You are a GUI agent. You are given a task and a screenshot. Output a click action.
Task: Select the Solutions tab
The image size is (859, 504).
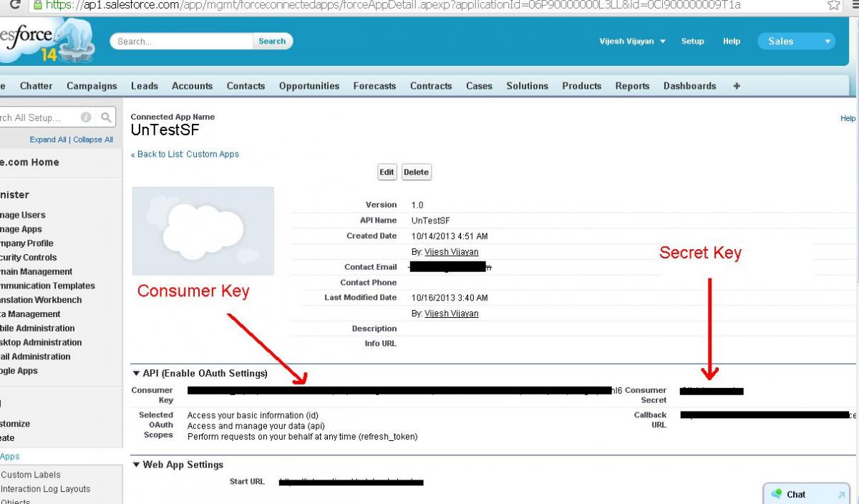[x=527, y=86]
